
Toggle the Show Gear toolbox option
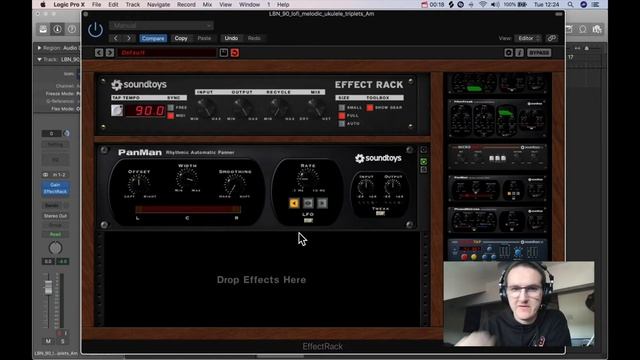370,108
